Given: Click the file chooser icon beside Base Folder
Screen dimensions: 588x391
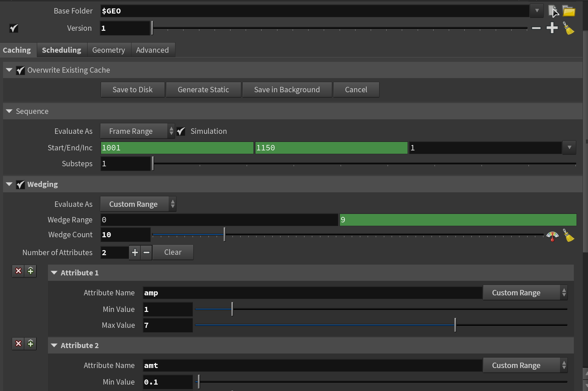Looking at the screenshot, I should point(553,11).
